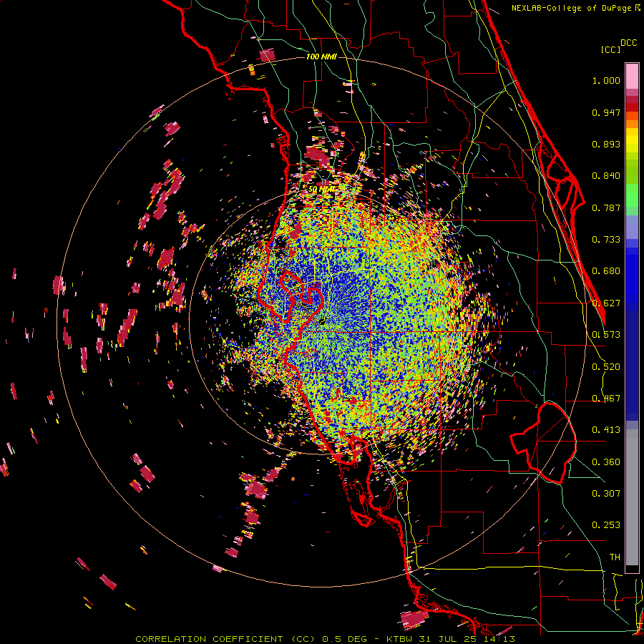Click the 0.253 color scale value

pos(606,525)
